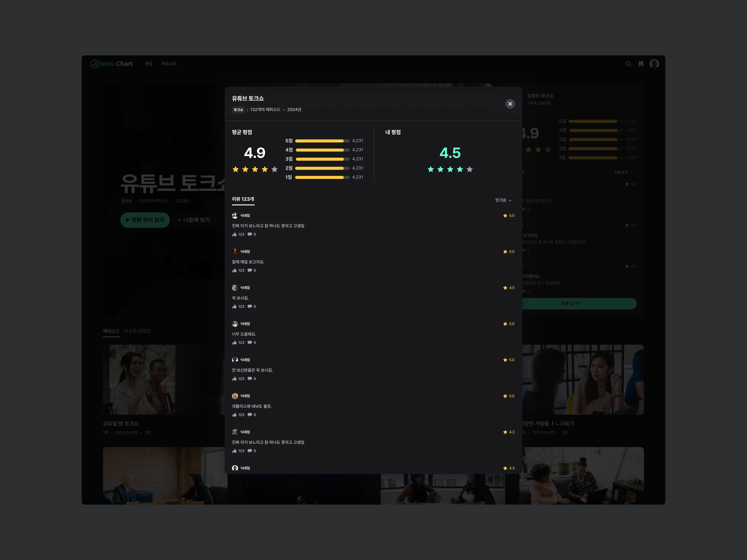Set my rating with the third teal star
The height and width of the screenshot is (560, 747).
tap(450, 169)
